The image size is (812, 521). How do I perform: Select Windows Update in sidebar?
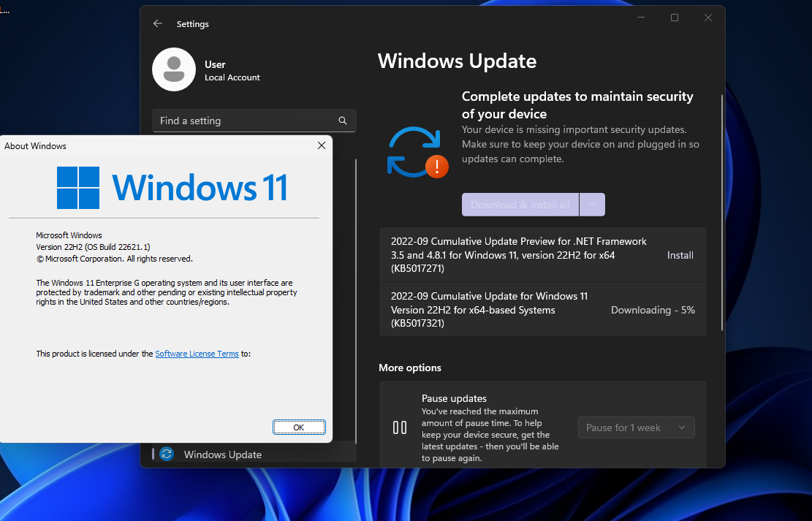coord(254,455)
